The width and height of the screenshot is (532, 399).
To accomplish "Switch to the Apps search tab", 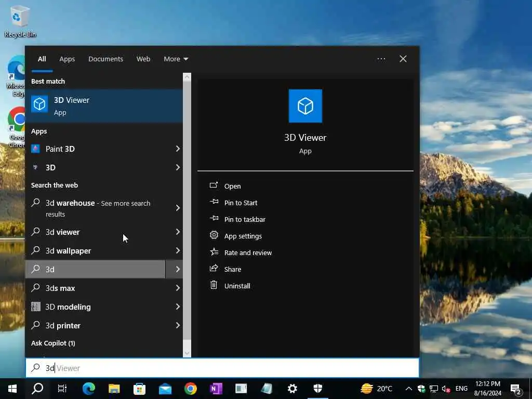I will [x=67, y=59].
